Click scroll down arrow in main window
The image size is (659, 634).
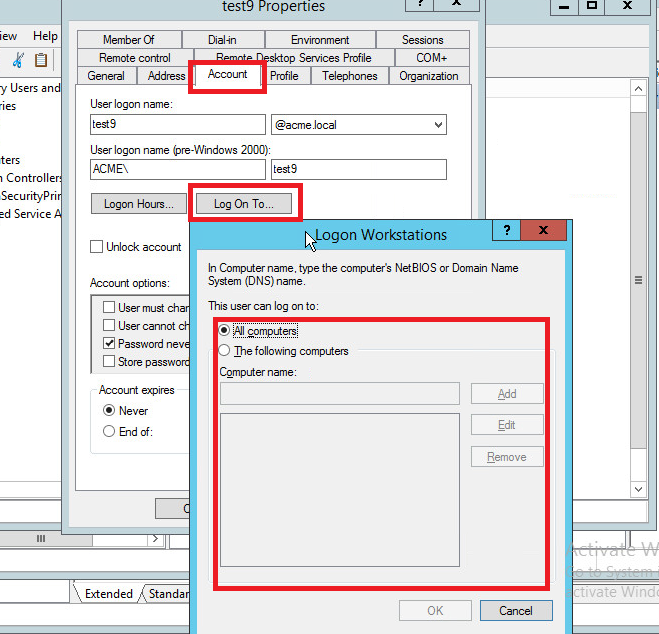638,489
